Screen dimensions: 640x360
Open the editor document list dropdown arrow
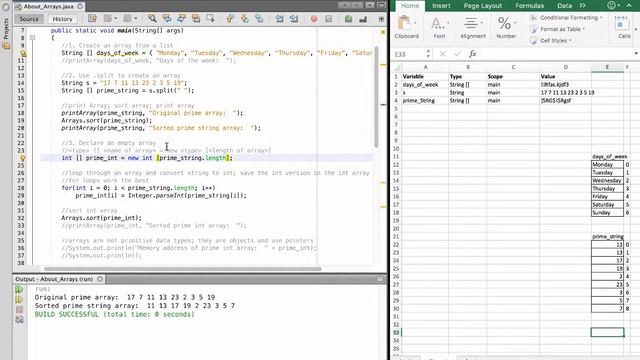370,5
